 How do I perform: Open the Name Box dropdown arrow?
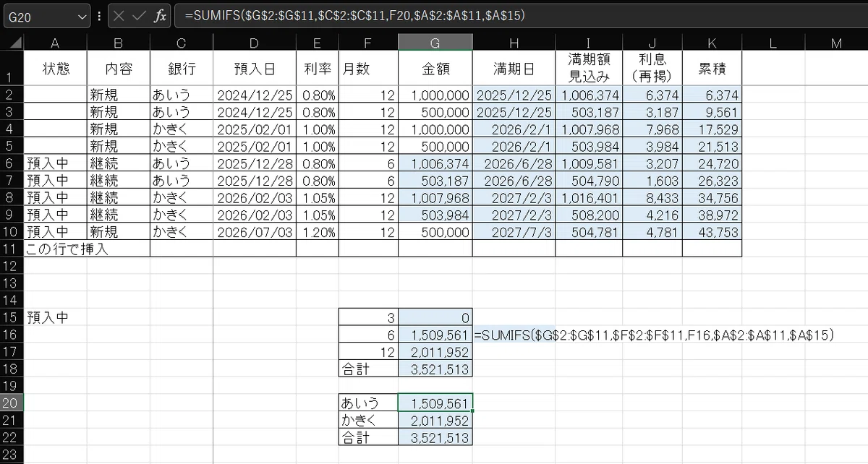click(80, 16)
